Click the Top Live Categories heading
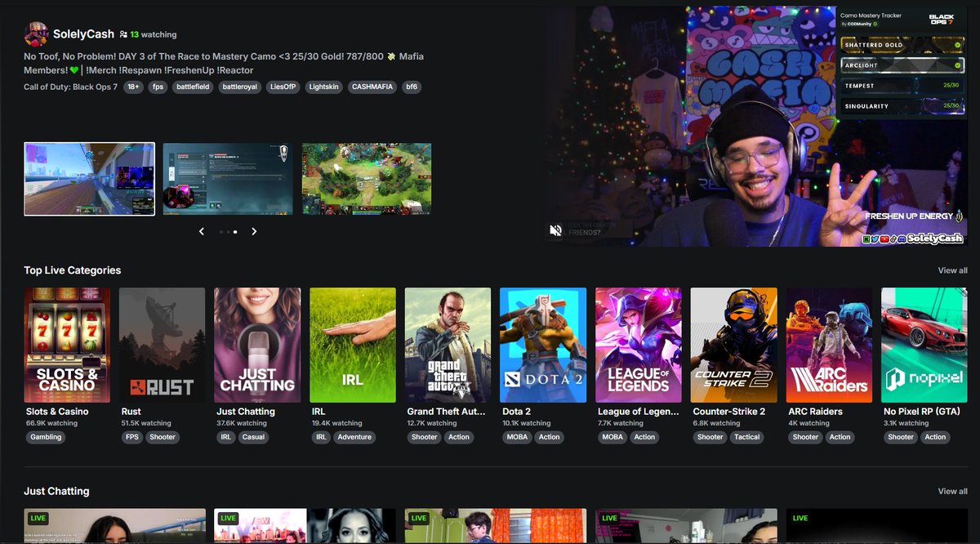This screenshot has height=544, width=980. [x=72, y=270]
